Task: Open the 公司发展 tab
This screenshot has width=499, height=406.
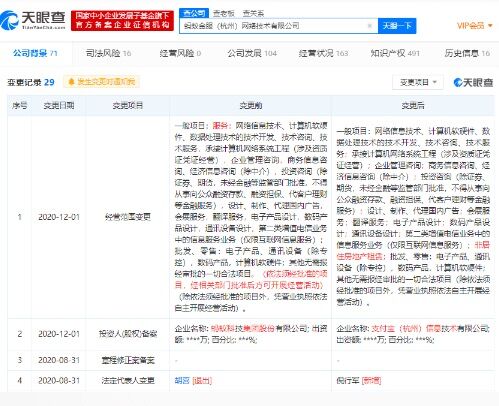Action: coord(252,53)
